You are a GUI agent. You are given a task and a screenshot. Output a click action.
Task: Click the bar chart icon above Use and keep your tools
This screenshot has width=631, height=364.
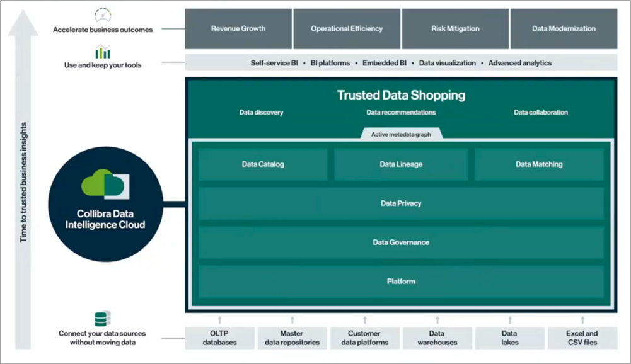click(x=103, y=52)
